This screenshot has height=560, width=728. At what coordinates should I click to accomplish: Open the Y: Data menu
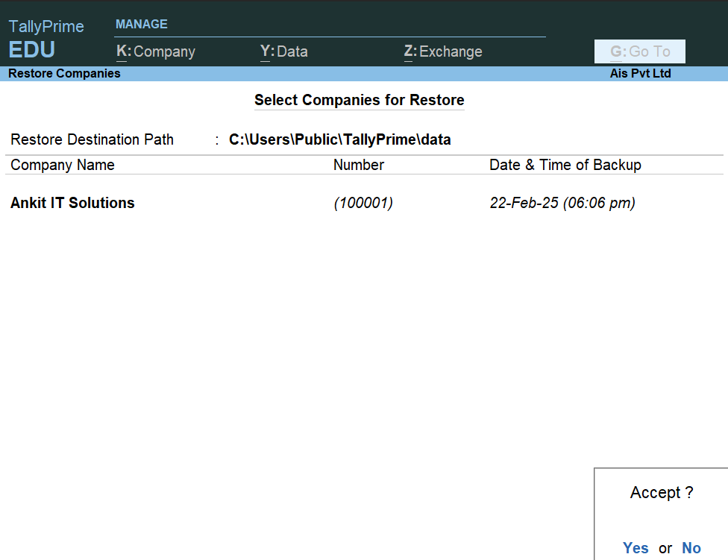pyautogui.click(x=284, y=51)
